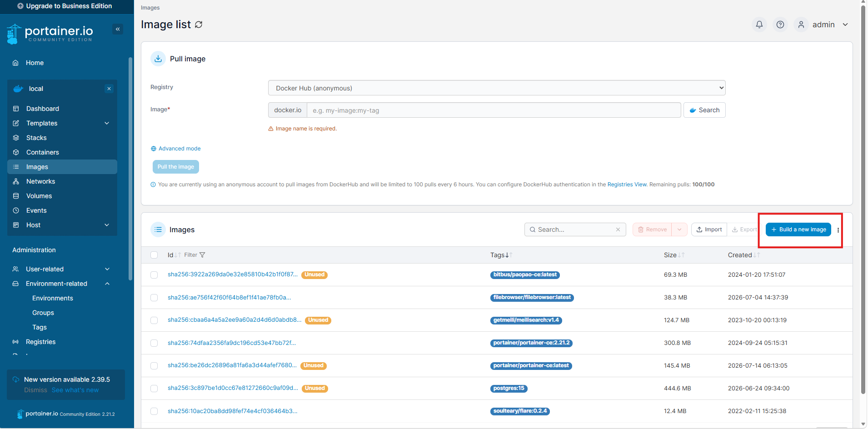Click Build a new image button
The height and width of the screenshot is (429, 868).
tap(798, 229)
